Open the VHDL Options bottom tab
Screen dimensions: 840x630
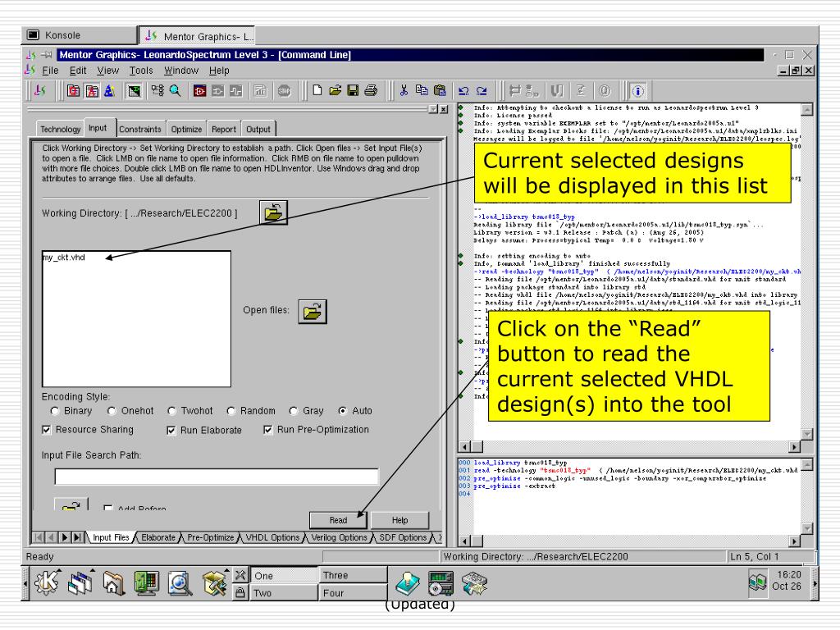pos(272,537)
